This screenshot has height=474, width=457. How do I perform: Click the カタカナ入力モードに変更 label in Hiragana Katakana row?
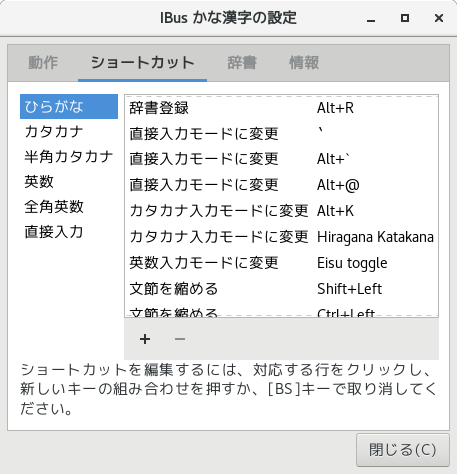point(219,237)
